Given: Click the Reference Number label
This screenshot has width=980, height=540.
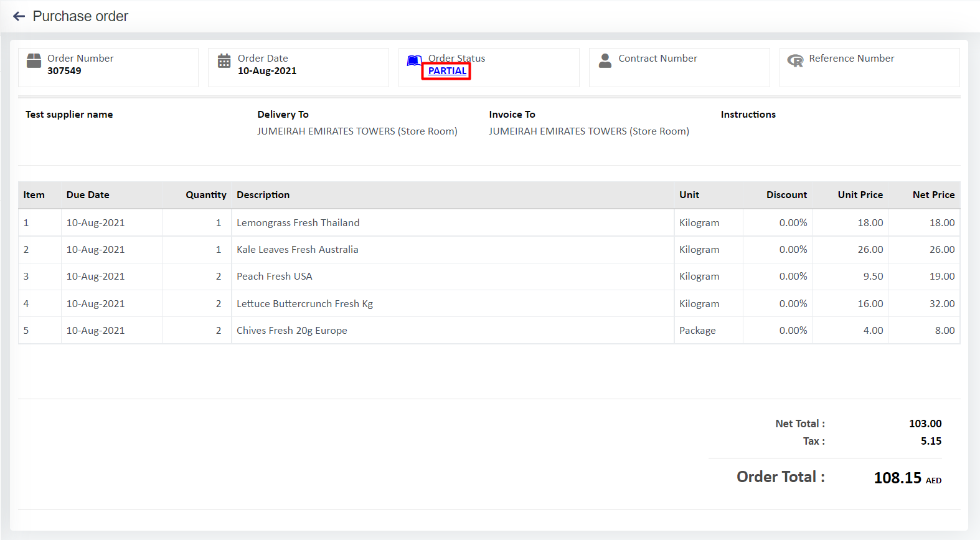Looking at the screenshot, I should click(851, 59).
